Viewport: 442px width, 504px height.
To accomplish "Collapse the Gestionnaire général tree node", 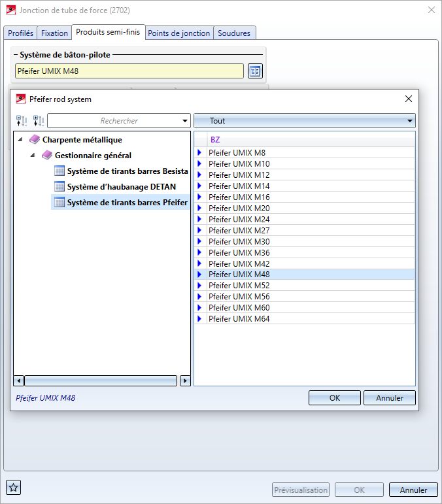I will [33, 155].
